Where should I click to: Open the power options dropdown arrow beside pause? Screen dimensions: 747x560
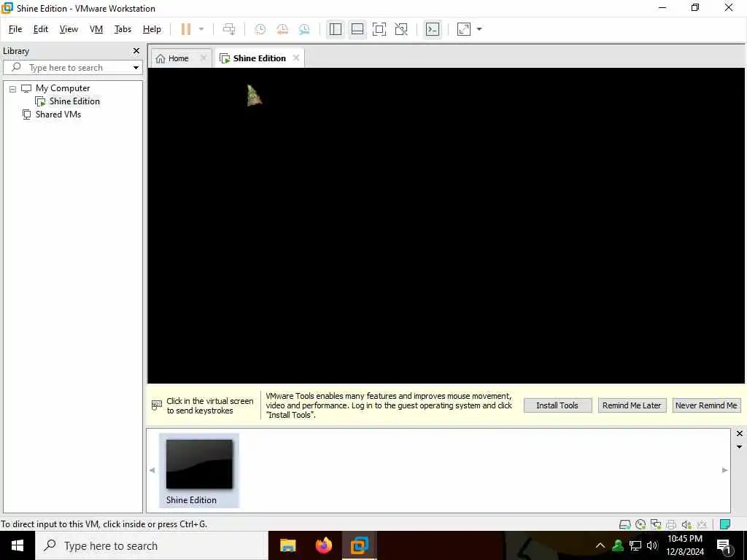click(201, 29)
